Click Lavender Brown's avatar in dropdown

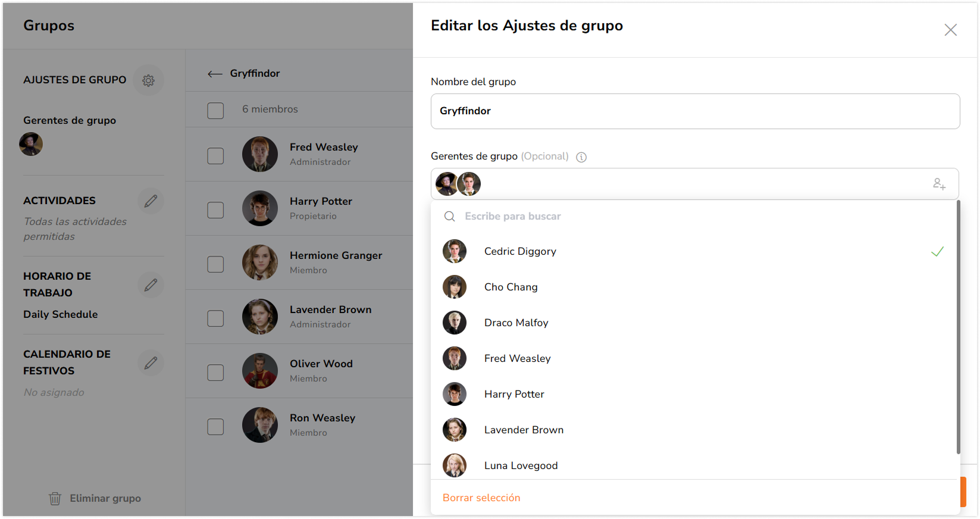455,430
